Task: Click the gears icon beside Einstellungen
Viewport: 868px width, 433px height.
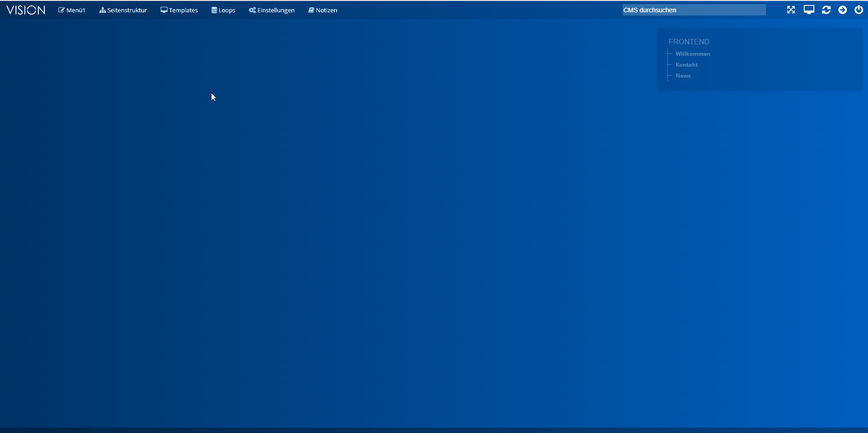Action: point(252,10)
